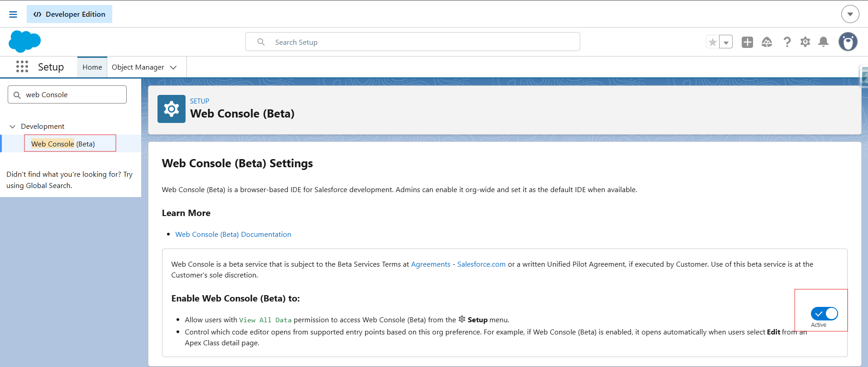Open the notifications bell

tap(824, 42)
